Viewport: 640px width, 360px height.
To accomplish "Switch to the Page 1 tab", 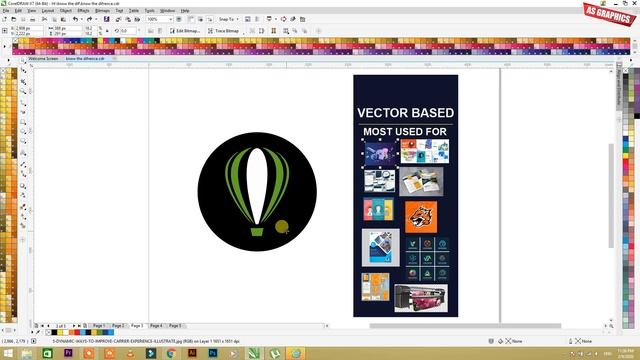I will coord(99,326).
